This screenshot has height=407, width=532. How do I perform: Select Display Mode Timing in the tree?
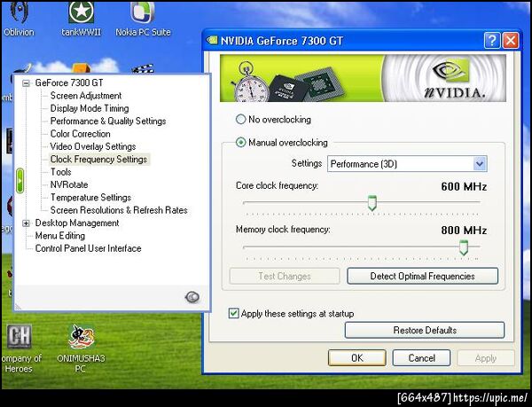(90, 108)
